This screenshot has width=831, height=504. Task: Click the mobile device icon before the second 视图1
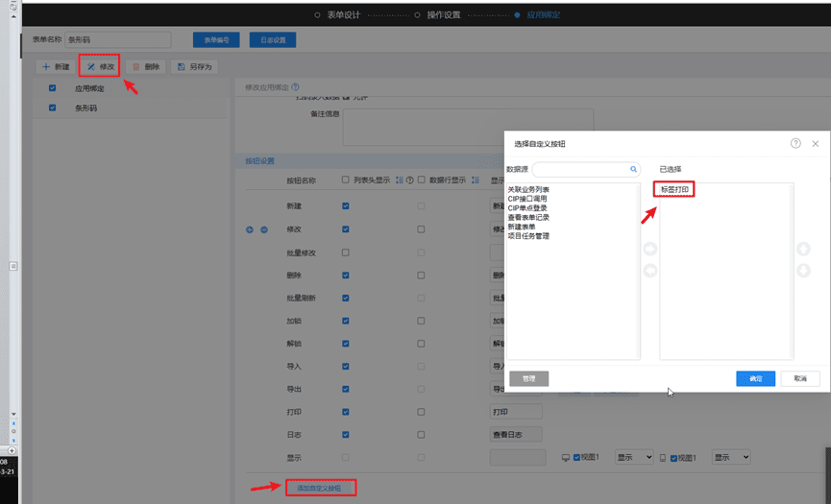tap(663, 457)
